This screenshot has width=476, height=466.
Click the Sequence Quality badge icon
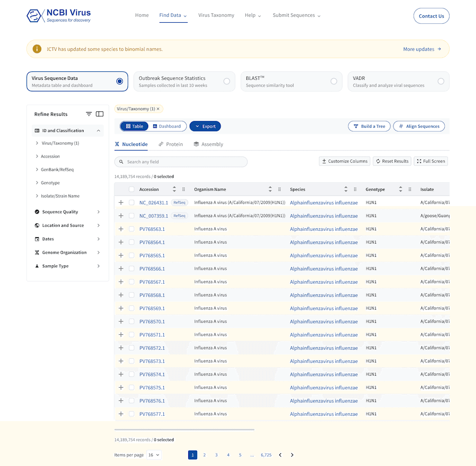pos(37,212)
